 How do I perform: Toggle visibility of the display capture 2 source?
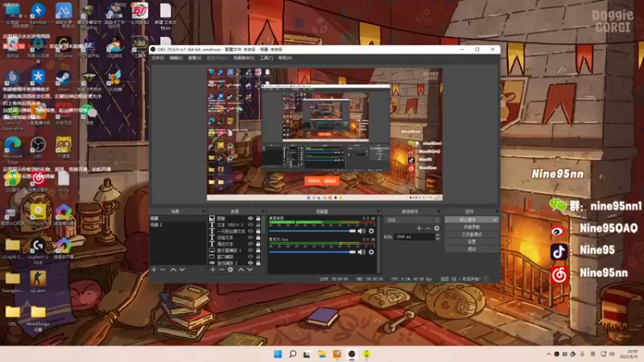pyautogui.click(x=250, y=250)
